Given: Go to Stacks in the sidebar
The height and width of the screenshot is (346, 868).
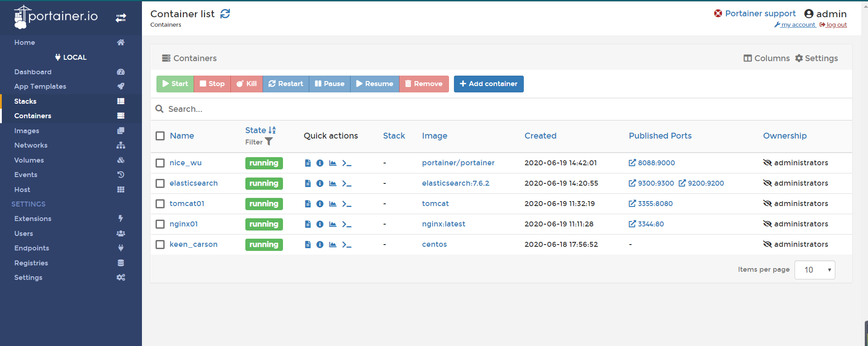Looking at the screenshot, I should [x=71, y=101].
